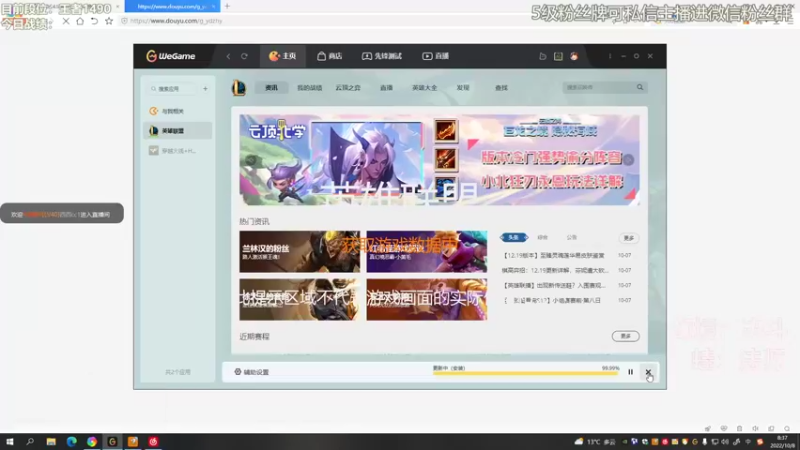
Task: Click the 搜索应用 search field in sidebar
Action: coord(173,89)
